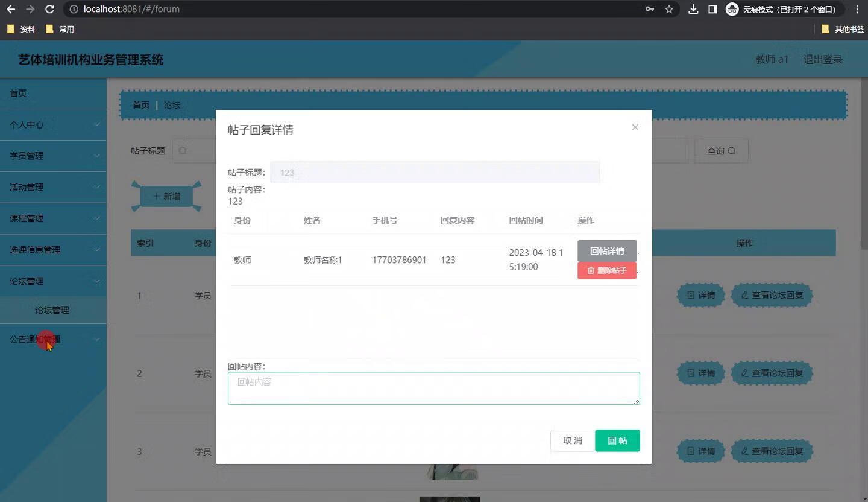Focus the 回帖内容 text area
The width and height of the screenshot is (868, 502).
(433, 388)
